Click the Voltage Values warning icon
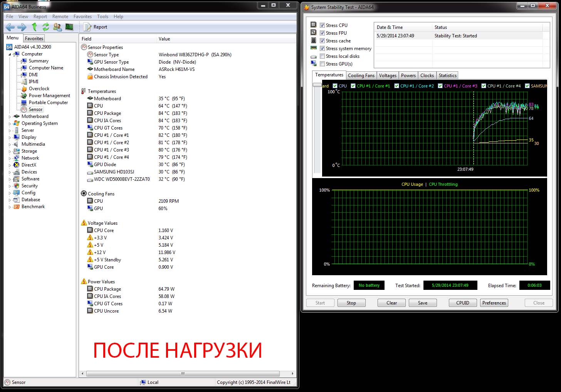 [x=84, y=223]
